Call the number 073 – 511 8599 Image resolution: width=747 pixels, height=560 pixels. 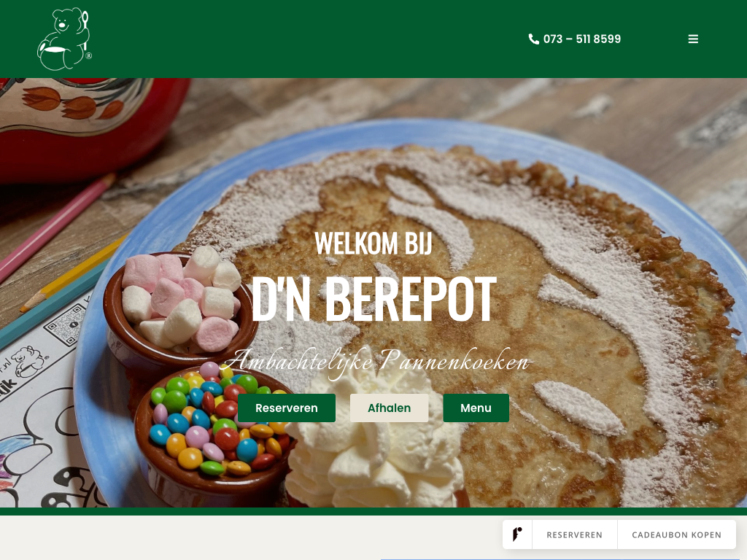(x=581, y=39)
